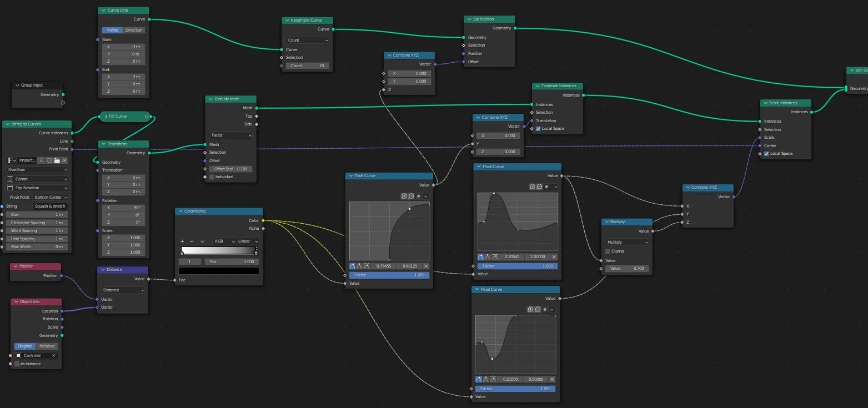Enable Local Space in the Translate Instances node
Image resolution: width=868 pixels, height=408 pixels.
click(x=538, y=128)
